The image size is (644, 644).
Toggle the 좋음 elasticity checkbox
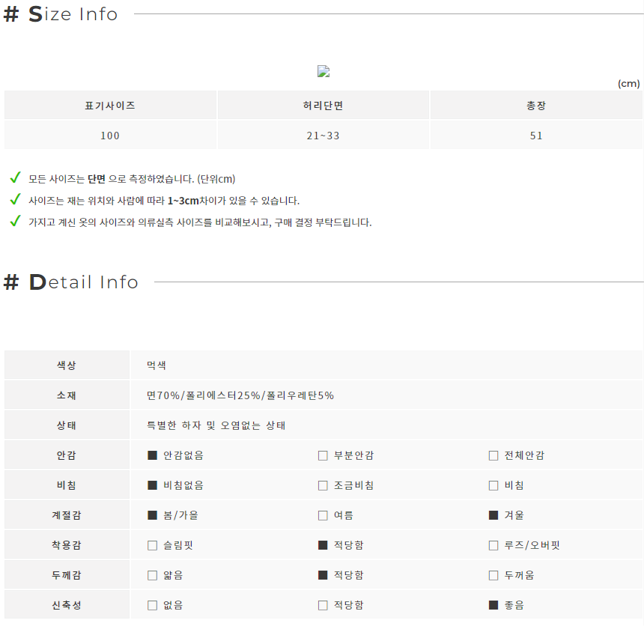tap(493, 605)
